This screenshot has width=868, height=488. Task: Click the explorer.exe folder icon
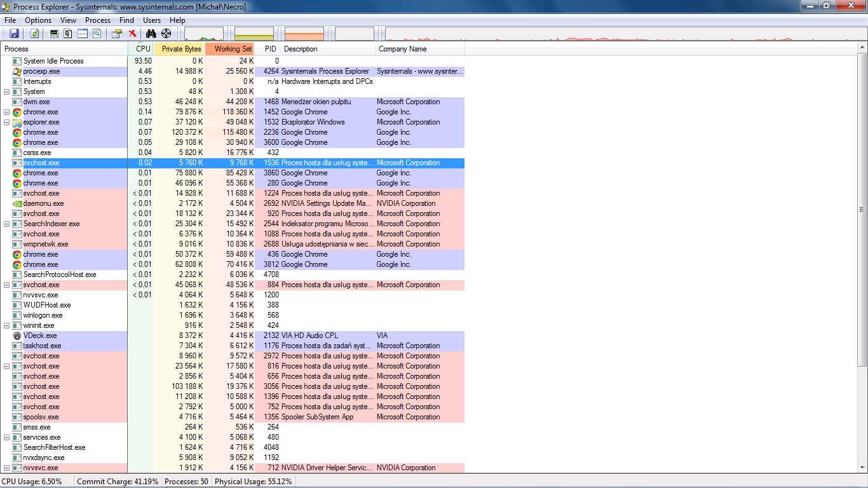(x=17, y=122)
